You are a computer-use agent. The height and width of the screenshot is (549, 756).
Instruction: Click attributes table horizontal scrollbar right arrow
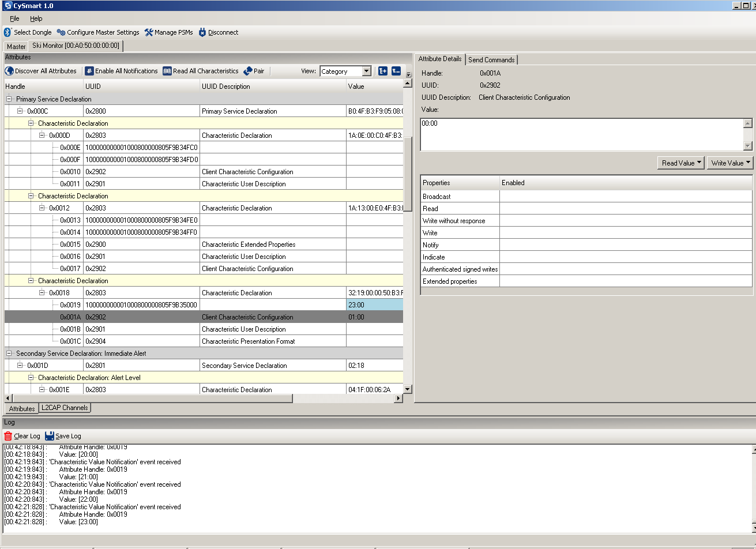pyautogui.click(x=398, y=398)
